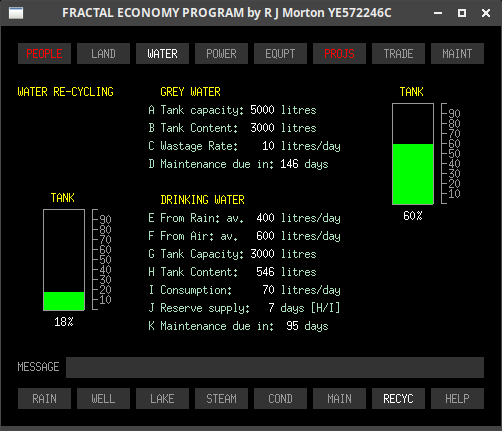Click the MESSAGE text field
Screen dimensions: 502x431
[x=275, y=367]
